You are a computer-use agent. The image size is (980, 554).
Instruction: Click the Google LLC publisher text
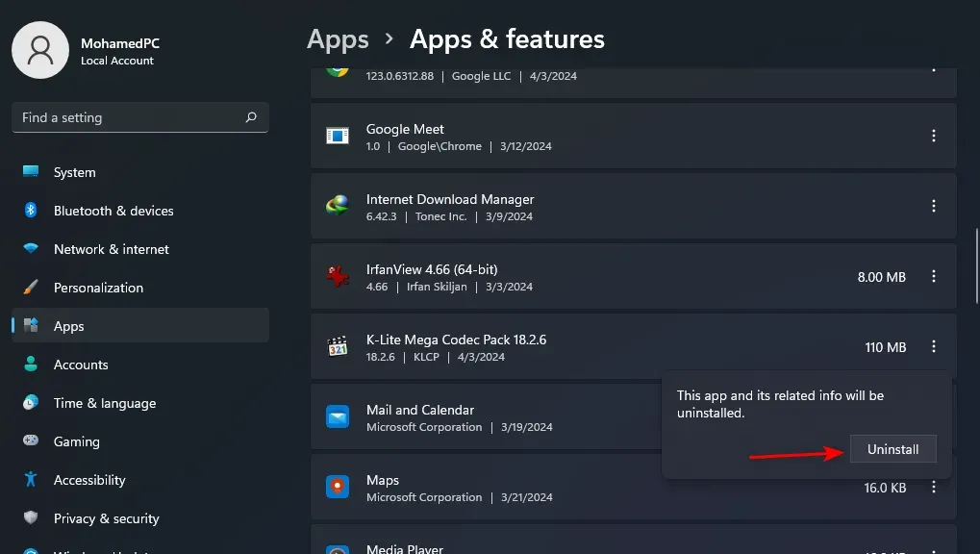coord(481,76)
